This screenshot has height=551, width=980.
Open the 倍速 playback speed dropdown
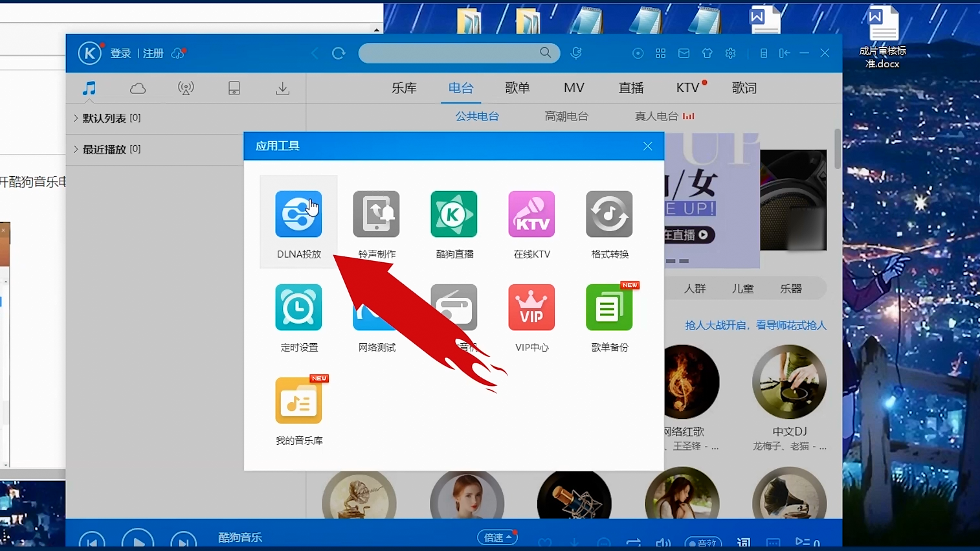coord(497,537)
